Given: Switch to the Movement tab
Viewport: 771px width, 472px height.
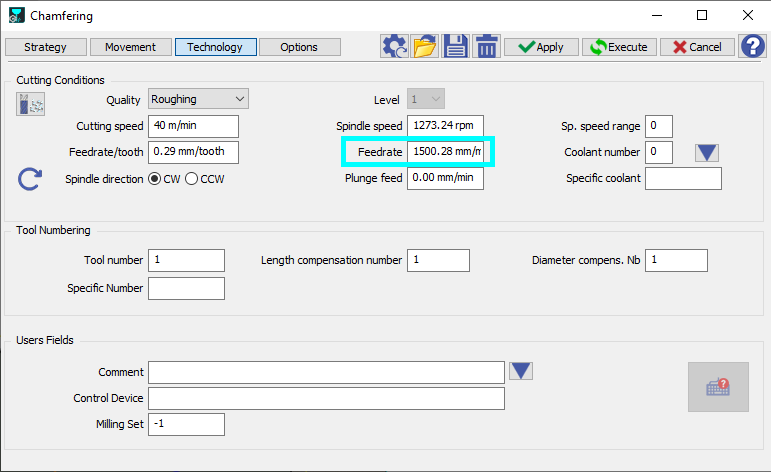Looking at the screenshot, I should click(x=130, y=47).
